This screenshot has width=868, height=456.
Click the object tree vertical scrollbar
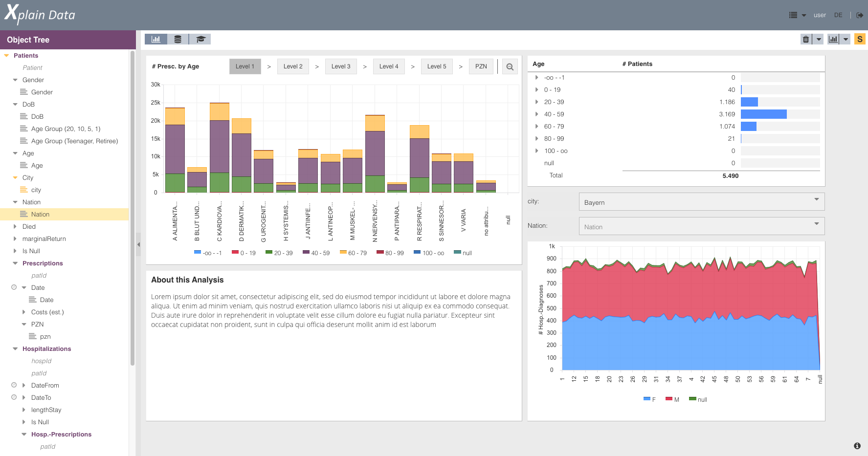(x=133, y=208)
